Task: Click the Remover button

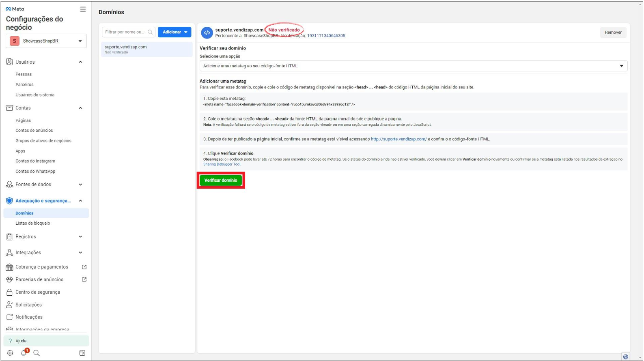Action: tap(613, 32)
